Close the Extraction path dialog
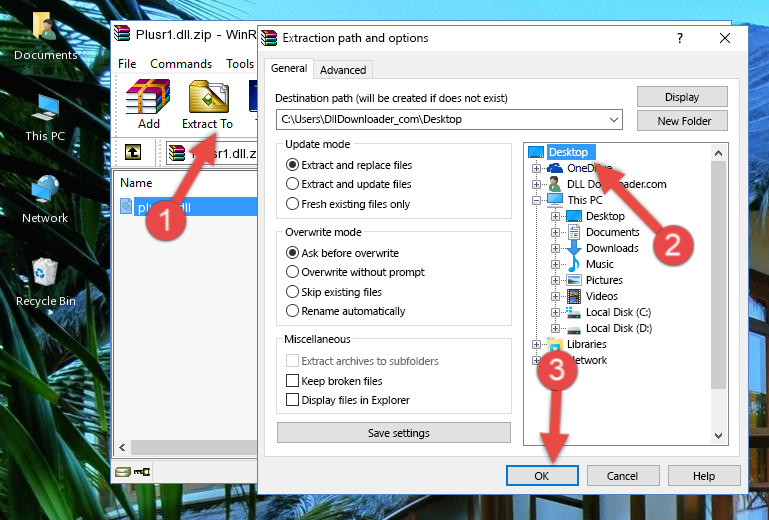Viewport: 769px width, 520px height. point(725,38)
